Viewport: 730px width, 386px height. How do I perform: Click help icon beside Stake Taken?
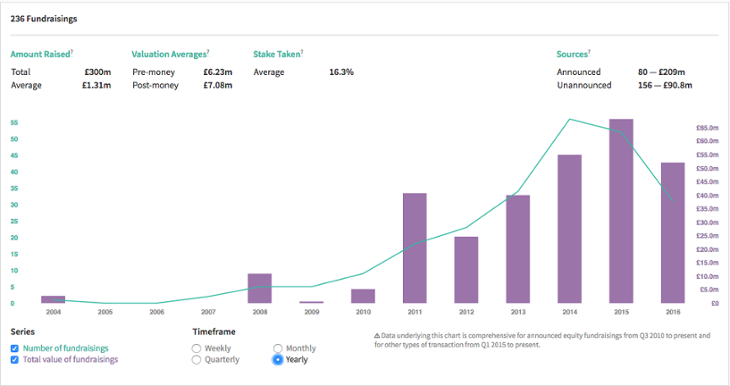pos(302,51)
